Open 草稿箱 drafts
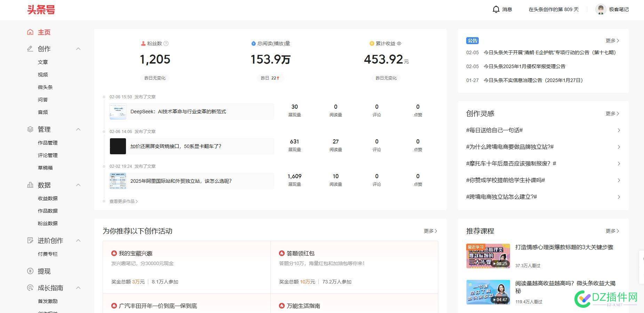Viewport: 644px width, 313px height. pos(45,168)
